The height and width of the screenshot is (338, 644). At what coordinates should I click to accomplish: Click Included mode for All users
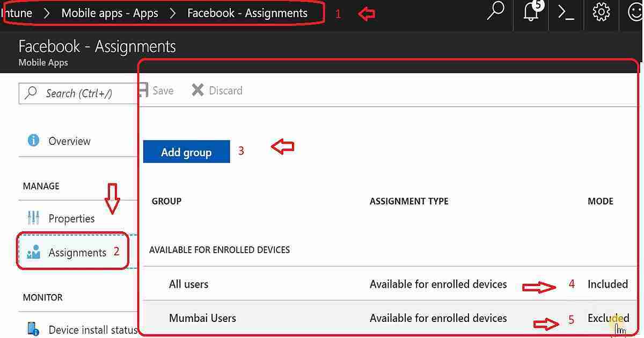(x=608, y=284)
